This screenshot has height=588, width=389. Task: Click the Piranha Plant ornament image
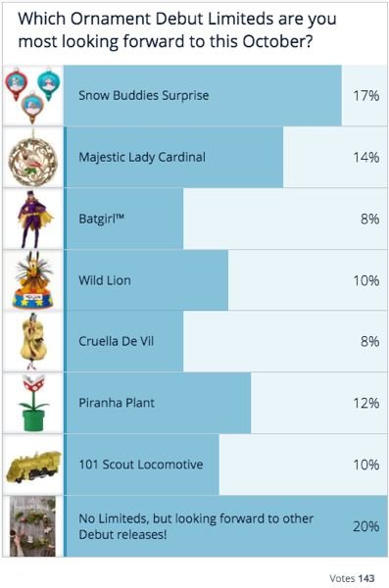click(32, 403)
